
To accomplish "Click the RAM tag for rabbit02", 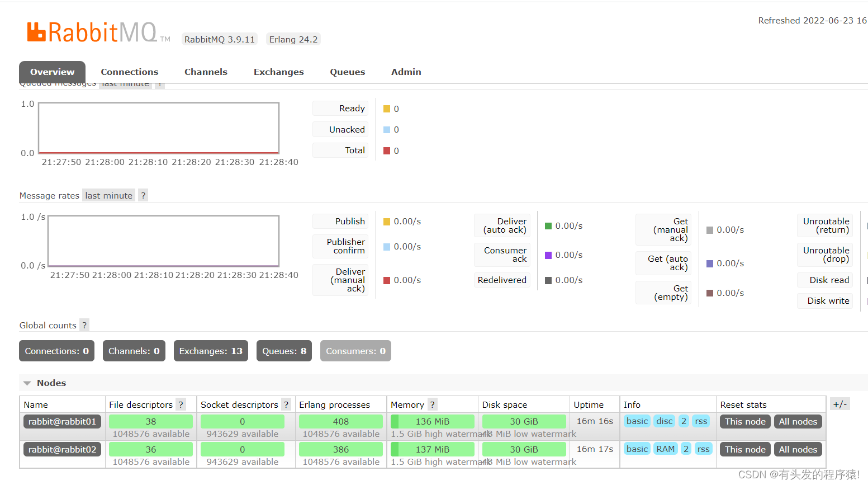I will [665, 449].
